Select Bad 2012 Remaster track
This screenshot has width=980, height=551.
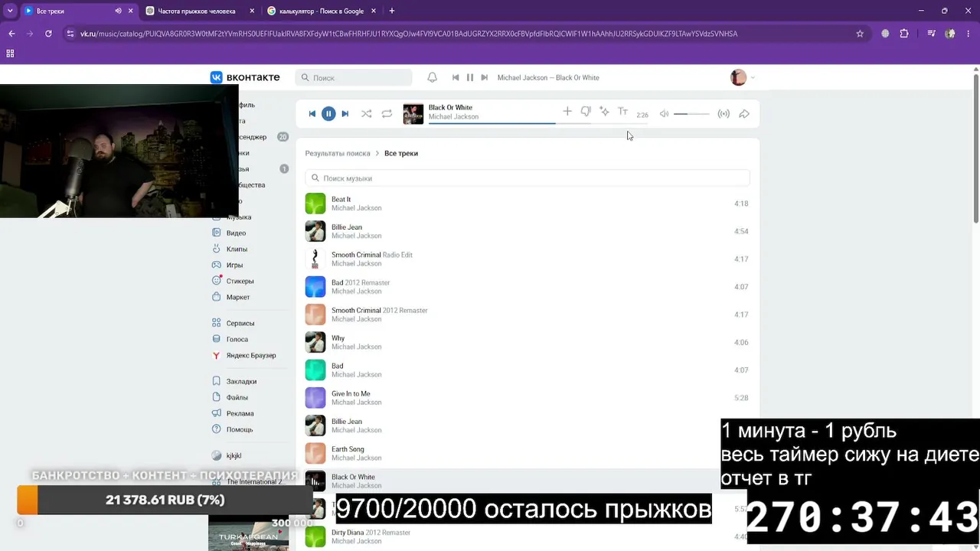(528, 287)
